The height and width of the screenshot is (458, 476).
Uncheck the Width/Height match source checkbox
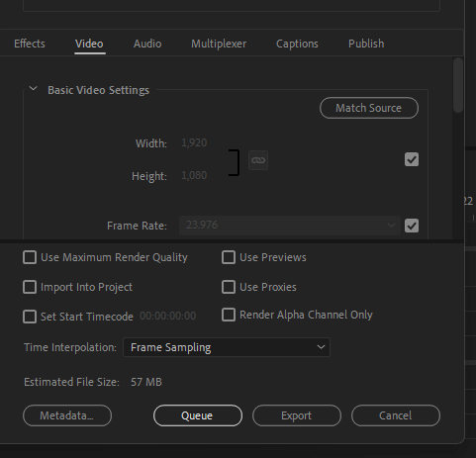pos(412,159)
